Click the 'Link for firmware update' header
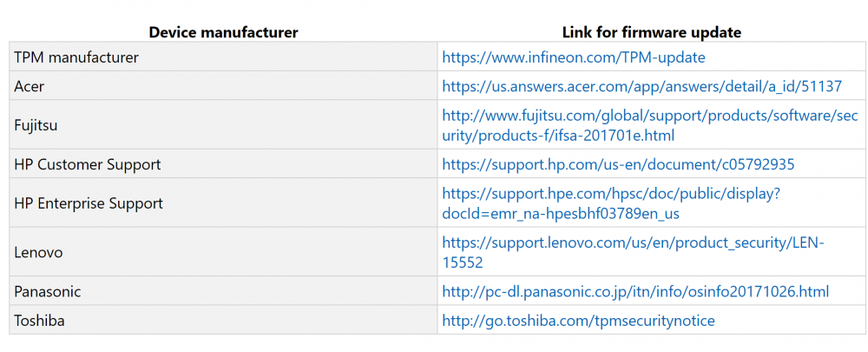 (651, 32)
